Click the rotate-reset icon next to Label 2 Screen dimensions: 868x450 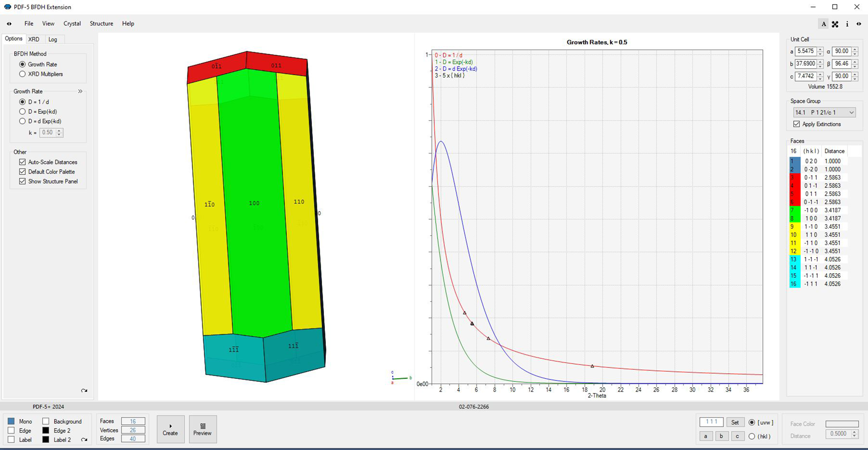tap(84, 439)
